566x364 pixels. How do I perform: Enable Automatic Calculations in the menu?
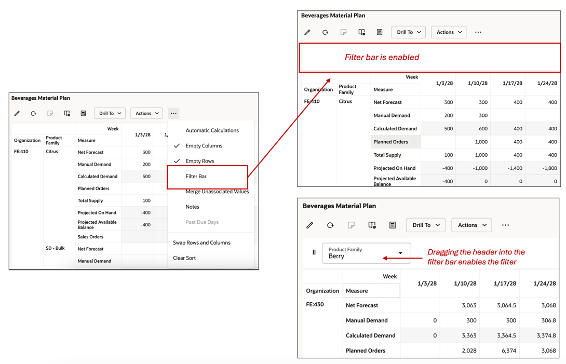[211, 130]
